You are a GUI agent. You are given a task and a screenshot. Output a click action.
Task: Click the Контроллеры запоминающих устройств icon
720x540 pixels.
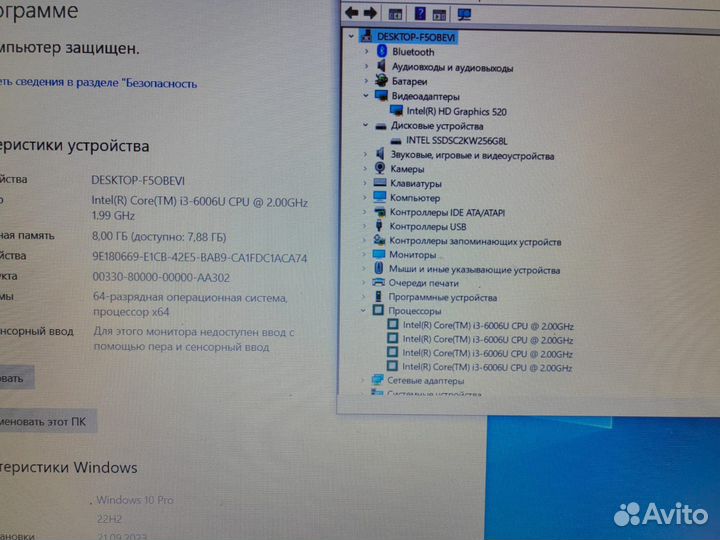coord(379,240)
